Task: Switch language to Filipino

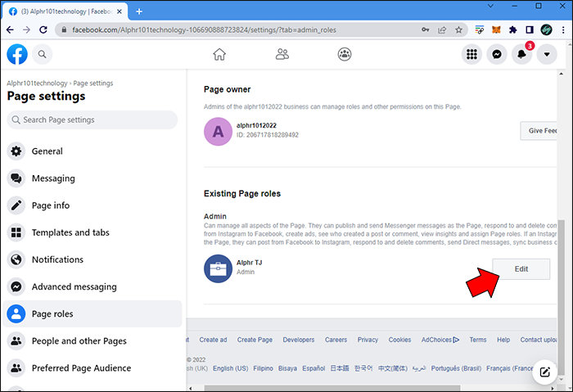Action: coord(263,368)
